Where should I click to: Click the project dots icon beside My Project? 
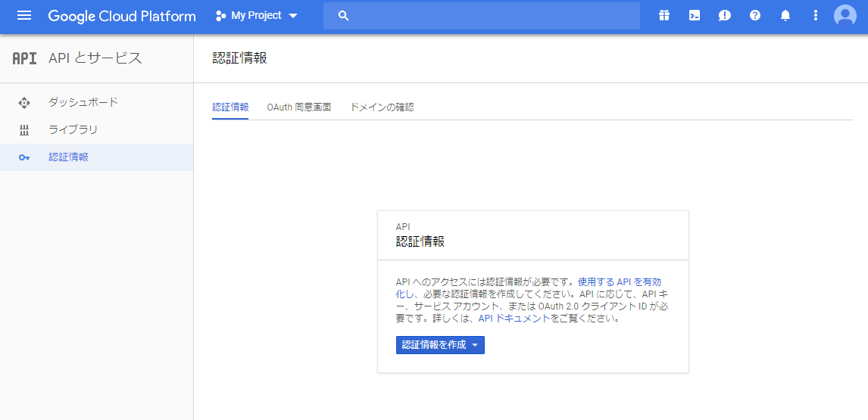[x=221, y=15]
